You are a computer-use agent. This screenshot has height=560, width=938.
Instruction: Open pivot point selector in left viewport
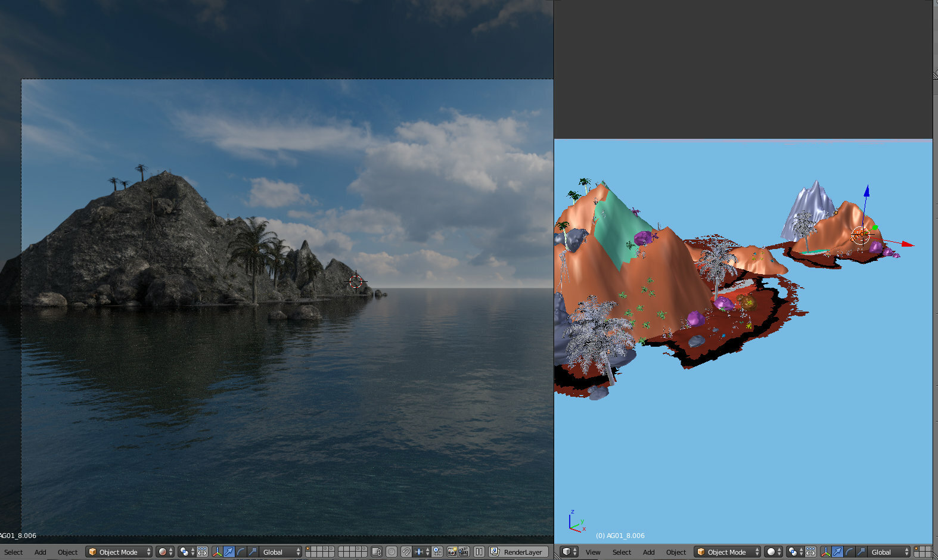point(187,552)
